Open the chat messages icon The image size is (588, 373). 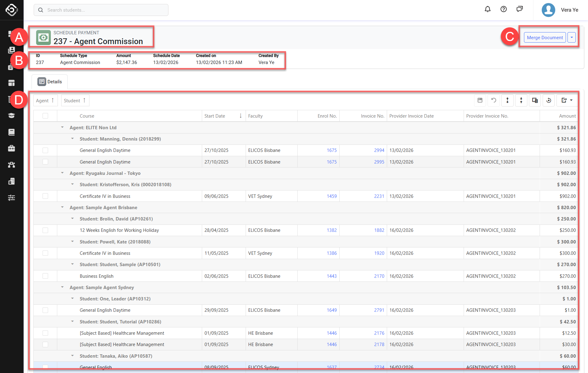[x=519, y=9]
